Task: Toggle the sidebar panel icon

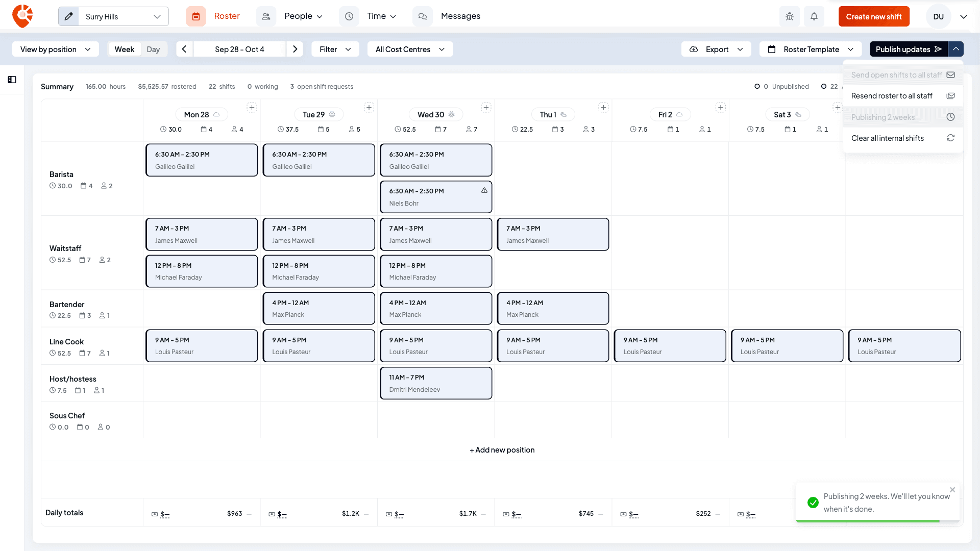Action: (x=12, y=80)
